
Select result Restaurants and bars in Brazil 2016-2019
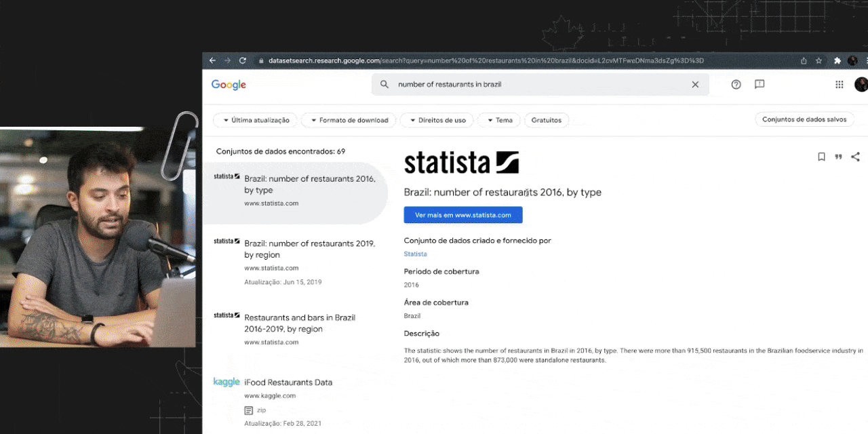[295, 330]
